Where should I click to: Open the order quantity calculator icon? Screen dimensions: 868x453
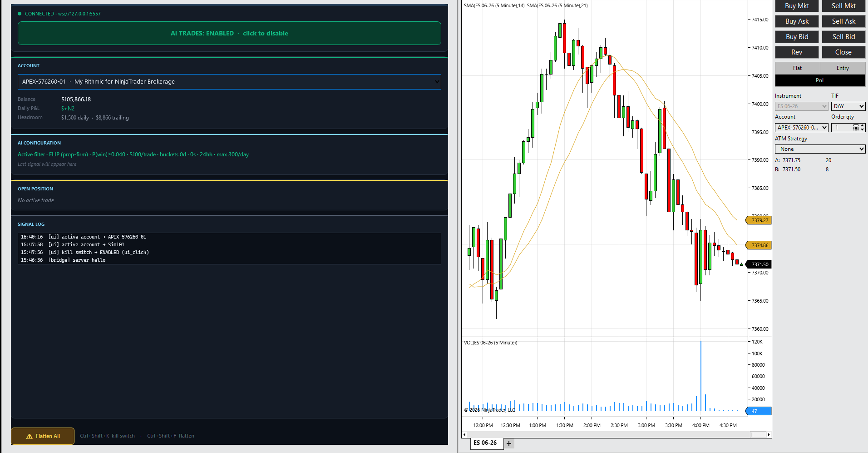[x=856, y=128]
